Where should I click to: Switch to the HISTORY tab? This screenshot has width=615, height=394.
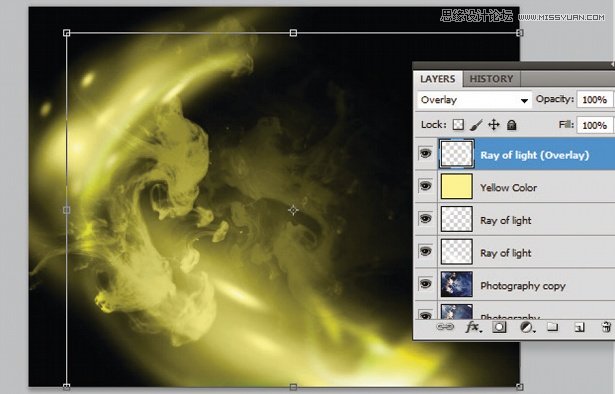pyautogui.click(x=491, y=79)
